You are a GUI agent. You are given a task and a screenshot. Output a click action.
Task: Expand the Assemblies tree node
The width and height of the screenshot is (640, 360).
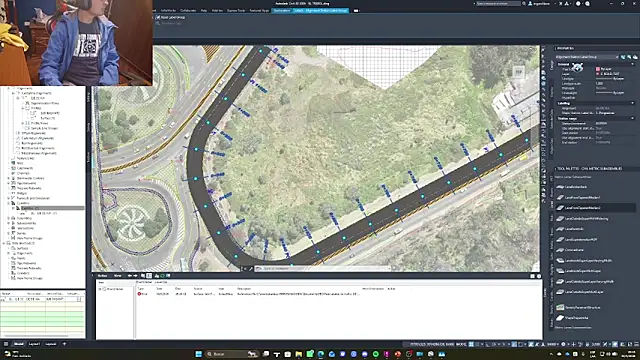click(x=9, y=218)
